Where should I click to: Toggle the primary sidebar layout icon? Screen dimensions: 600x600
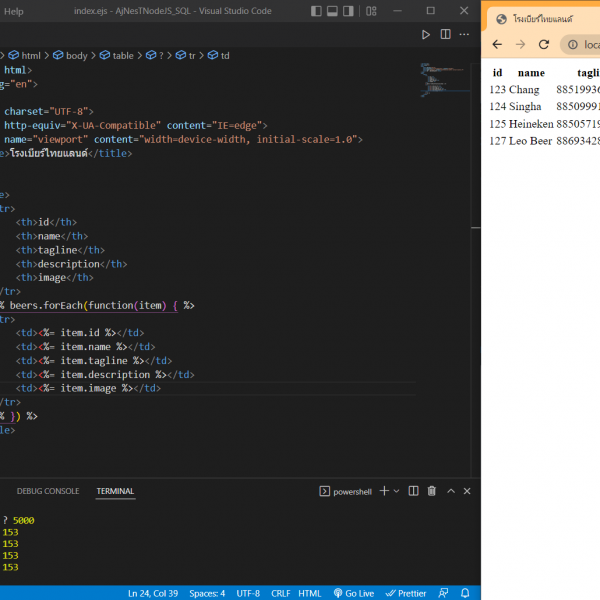(x=317, y=11)
